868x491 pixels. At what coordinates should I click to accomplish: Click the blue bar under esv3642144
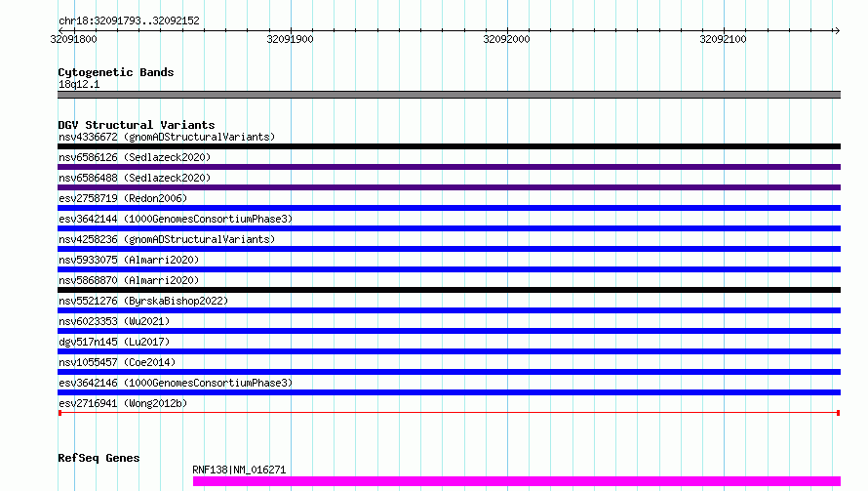pos(449,228)
